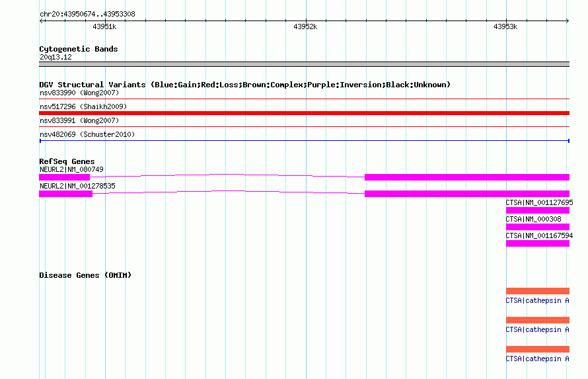The width and height of the screenshot is (588, 379).
Task: Click the thin red line under nsv833991
Action: [x=304, y=127]
